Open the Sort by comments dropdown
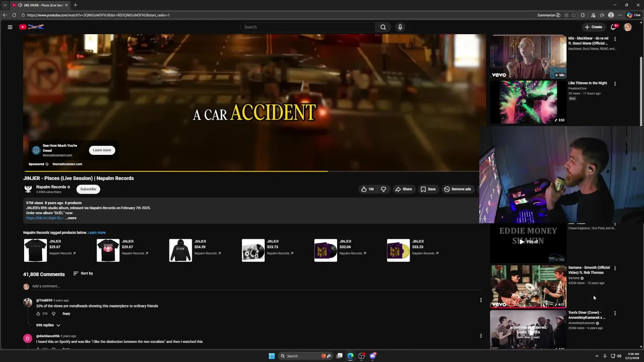Image resolution: width=644 pixels, height=362 pixels. click(83, 274)
